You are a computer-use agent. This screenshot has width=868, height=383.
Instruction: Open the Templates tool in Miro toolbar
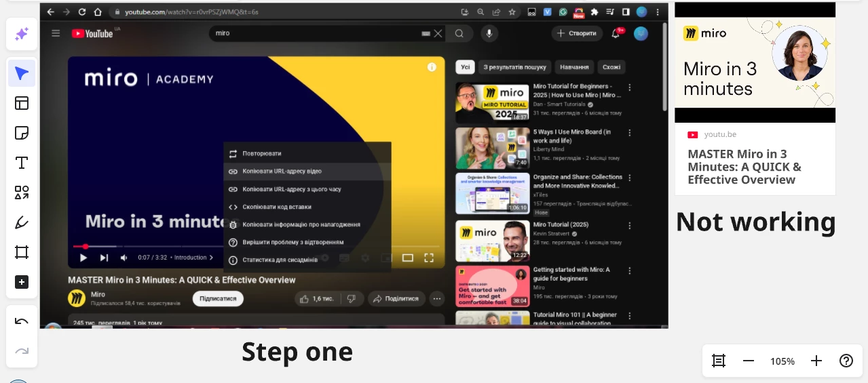click(22, 103)
